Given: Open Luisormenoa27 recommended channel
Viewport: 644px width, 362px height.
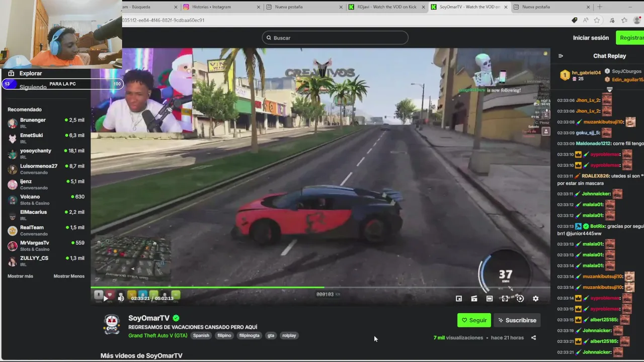Looking at the screenshot, I should [x=46, y=169].
